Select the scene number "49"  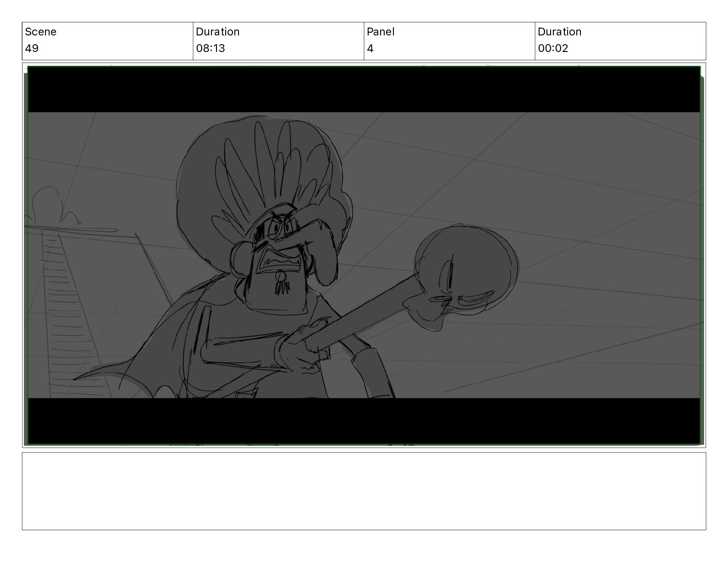tap(32, 48)
